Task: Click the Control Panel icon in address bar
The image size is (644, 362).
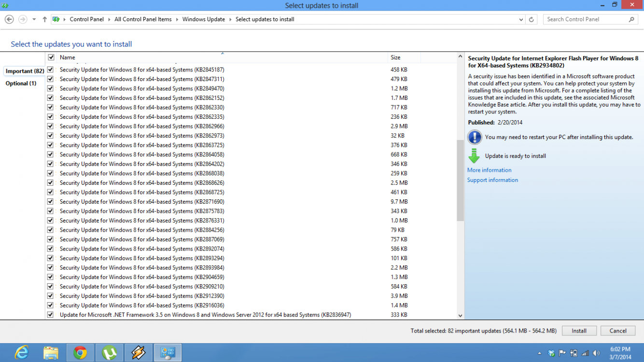Action: [56, 19]
